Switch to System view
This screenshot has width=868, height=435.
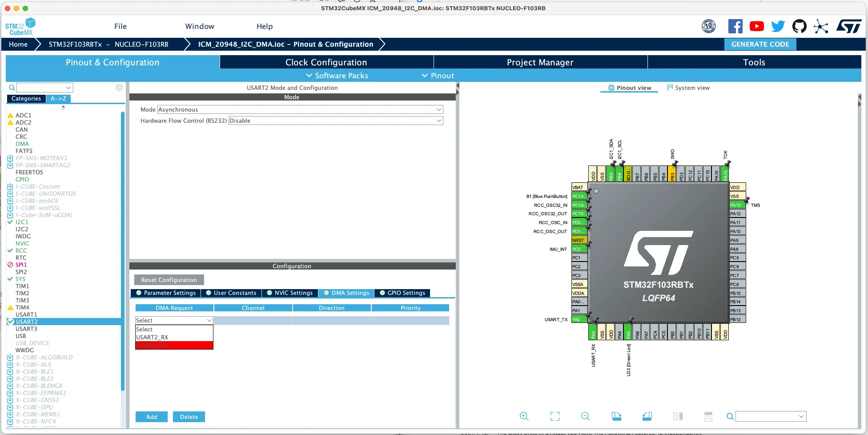(688, 88)
